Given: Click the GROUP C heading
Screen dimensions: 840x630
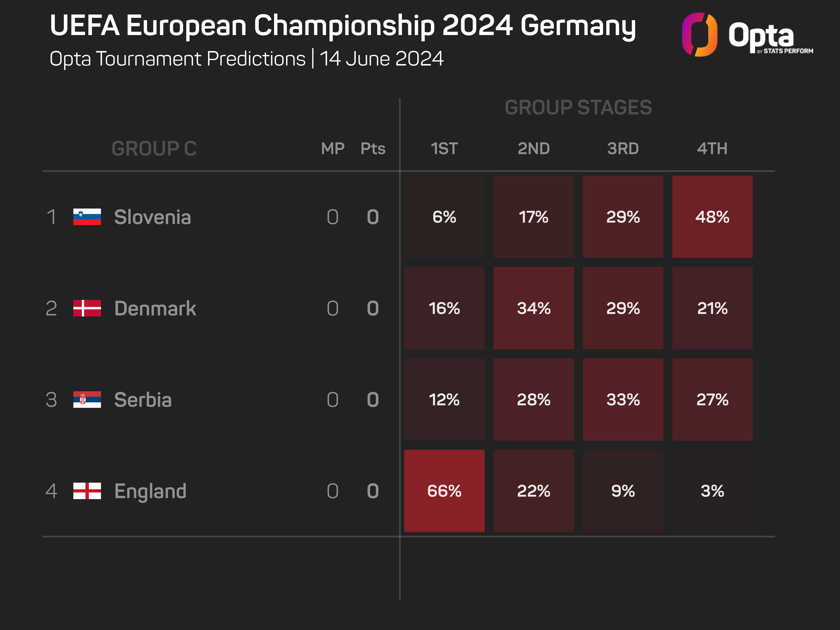Looking at the screenshot, I should [x=154, y=148].
